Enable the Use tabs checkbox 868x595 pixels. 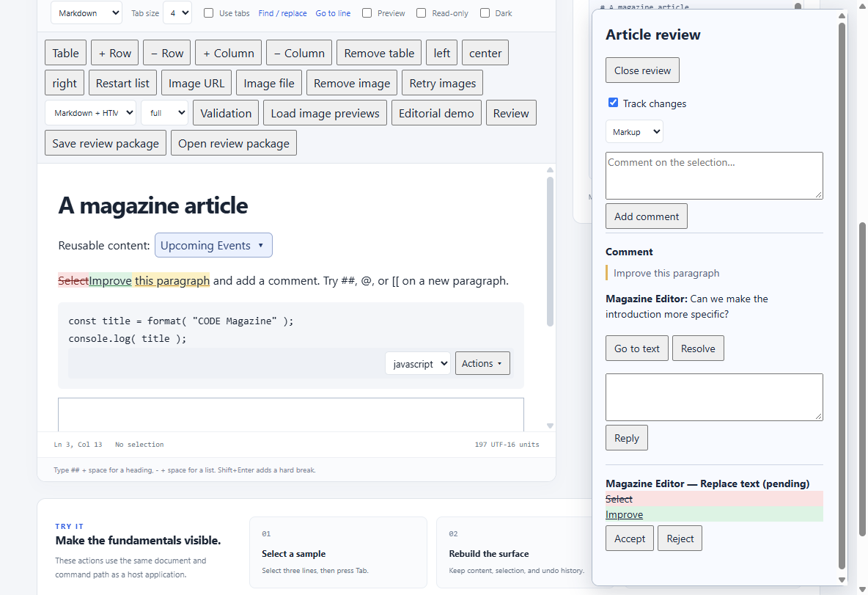pos(209,12)
